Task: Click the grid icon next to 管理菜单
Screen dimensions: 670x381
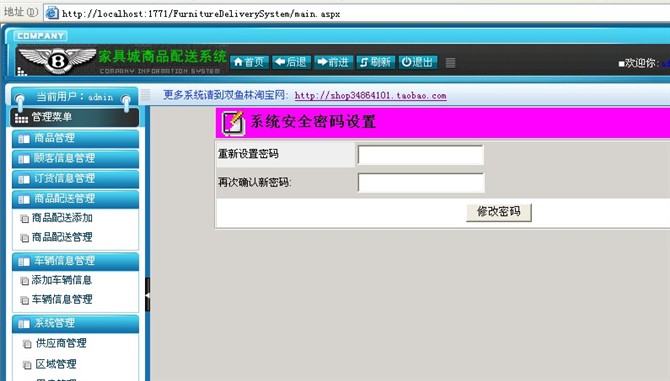Action: [21, 118]
